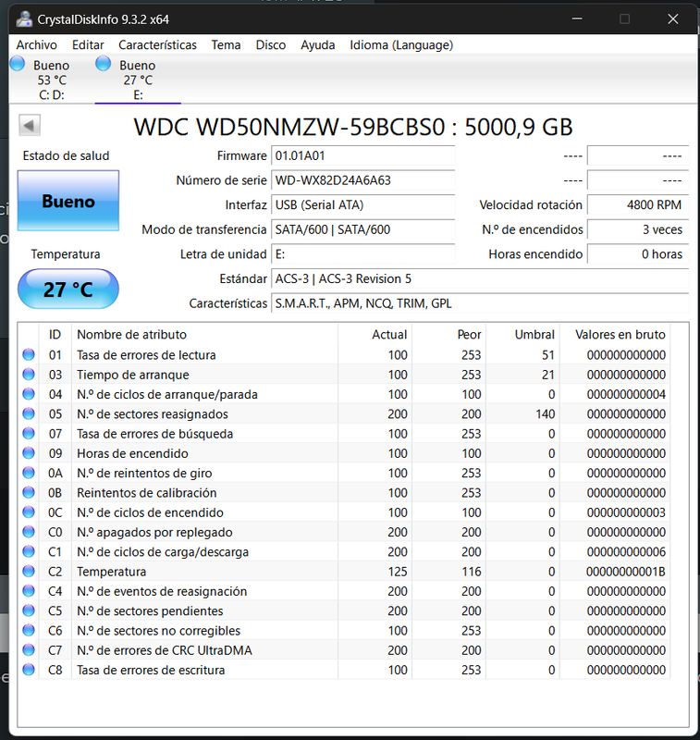The width and height of the screenshot is (700, 740).
Task: Click the blue status orb above E:
Action: (x=104, y=63)
